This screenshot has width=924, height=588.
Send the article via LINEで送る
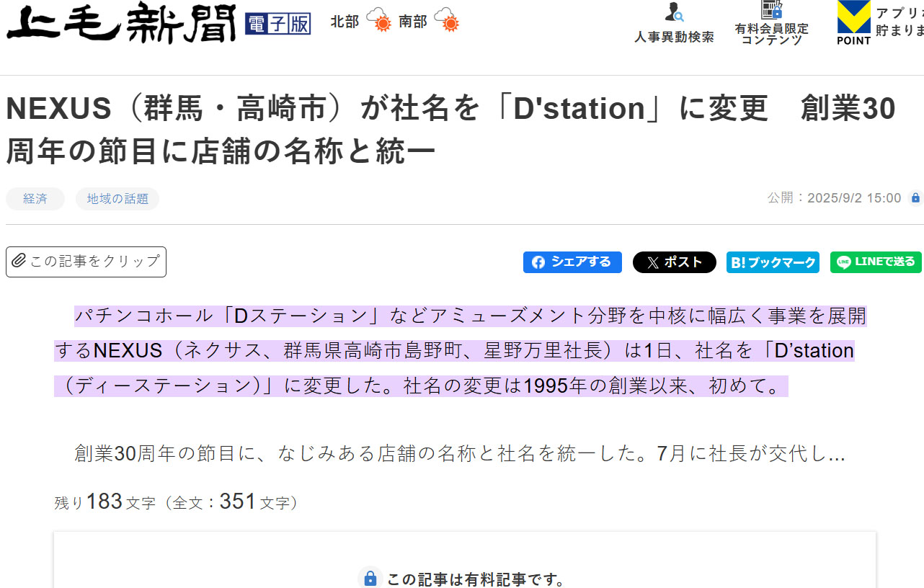(x=876, y=262)
